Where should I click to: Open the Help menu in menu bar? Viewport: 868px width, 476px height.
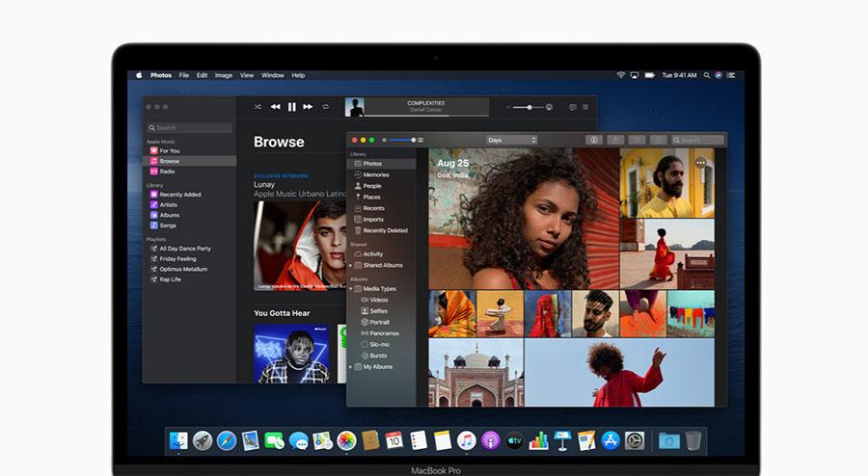[298, 75]
